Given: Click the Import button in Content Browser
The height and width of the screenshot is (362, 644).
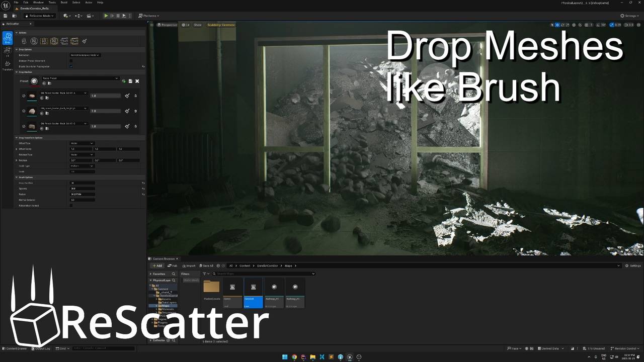Looking at the screenshot, I should pos(189,265).
